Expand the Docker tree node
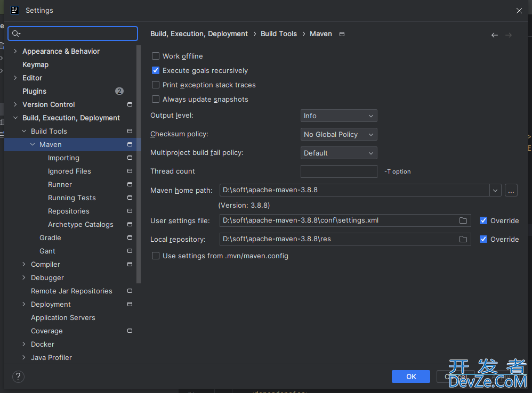Screen dimensions: 532x393 [24, 344]
